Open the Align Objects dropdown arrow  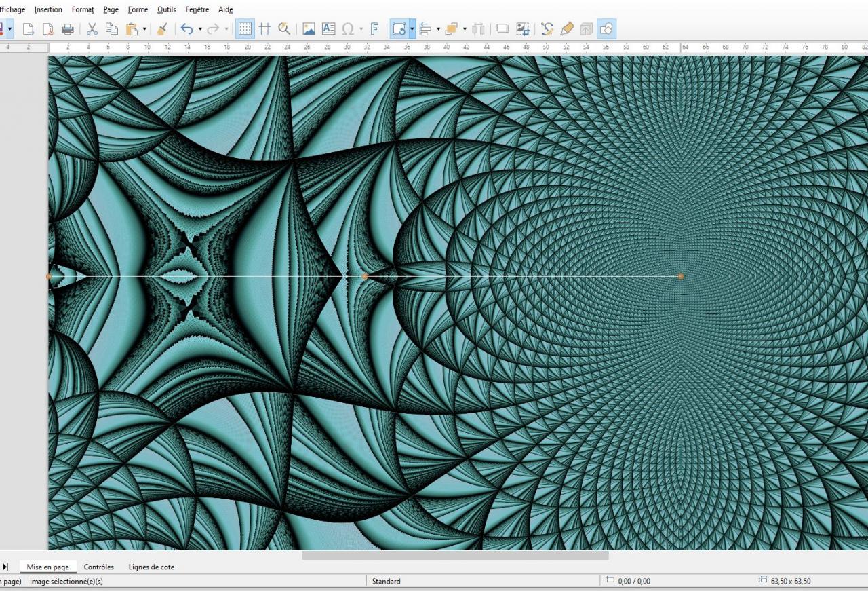pyautogui.click(x=438, y=28)
